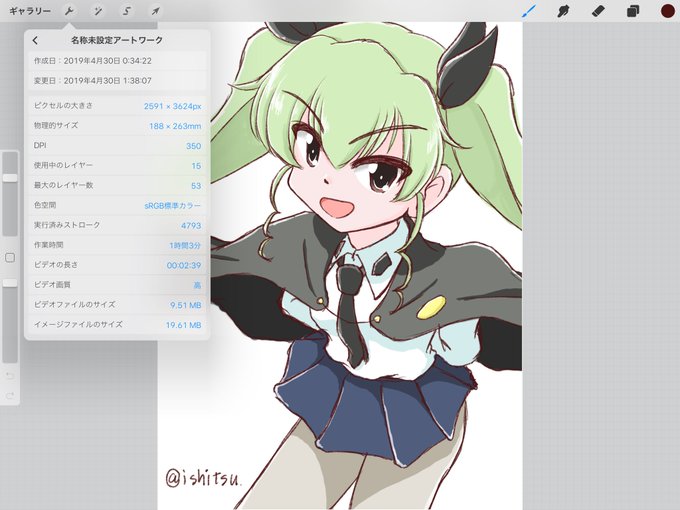The width and height of the screenshot is (680, 510).
Task: Tap the strokes made value 4793
Action: (191, 226)
